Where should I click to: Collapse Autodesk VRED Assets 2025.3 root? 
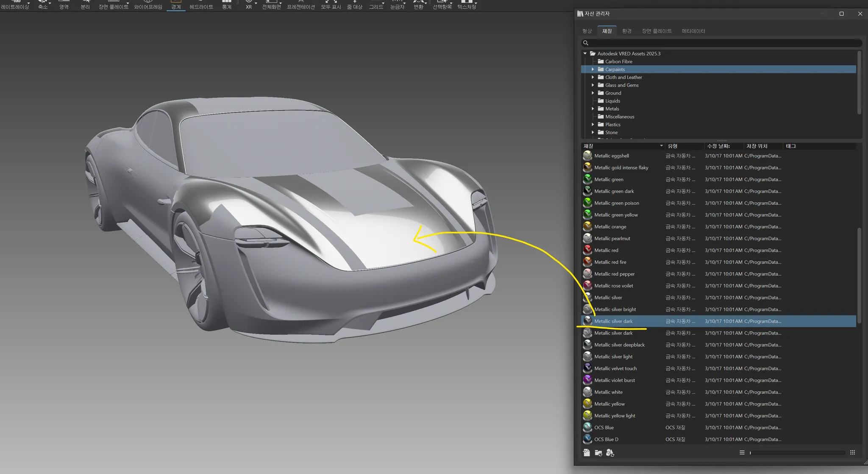(585, 54)
